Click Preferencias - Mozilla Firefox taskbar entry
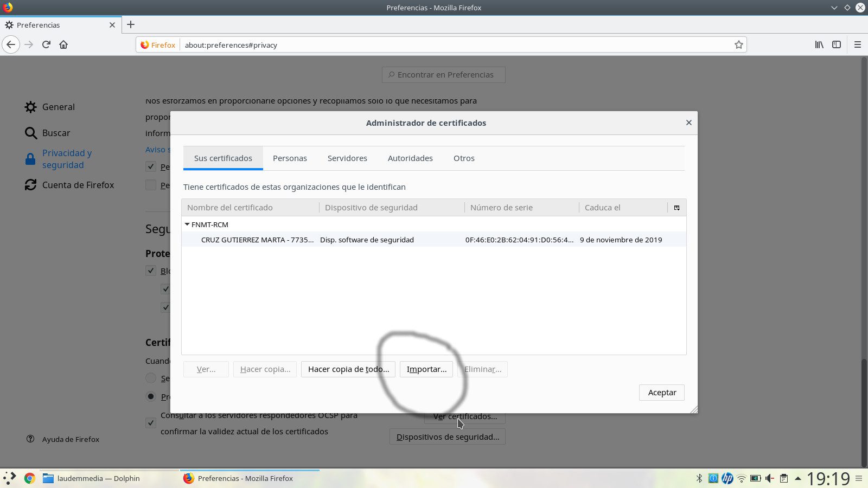Screen dimensions: 868x488 click(x=250, y=478)
